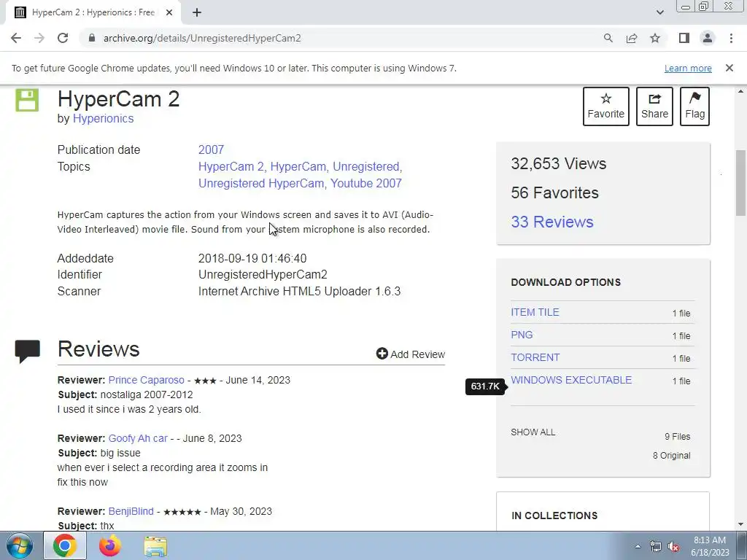
Task: Open the HyperCam topic link
Action: point(298,167)
